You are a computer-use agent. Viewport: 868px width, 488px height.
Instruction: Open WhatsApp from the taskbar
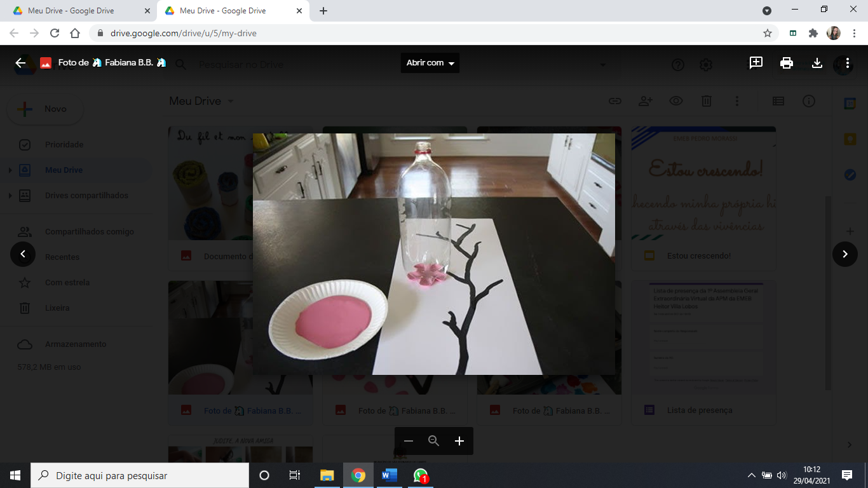[421, 475]
